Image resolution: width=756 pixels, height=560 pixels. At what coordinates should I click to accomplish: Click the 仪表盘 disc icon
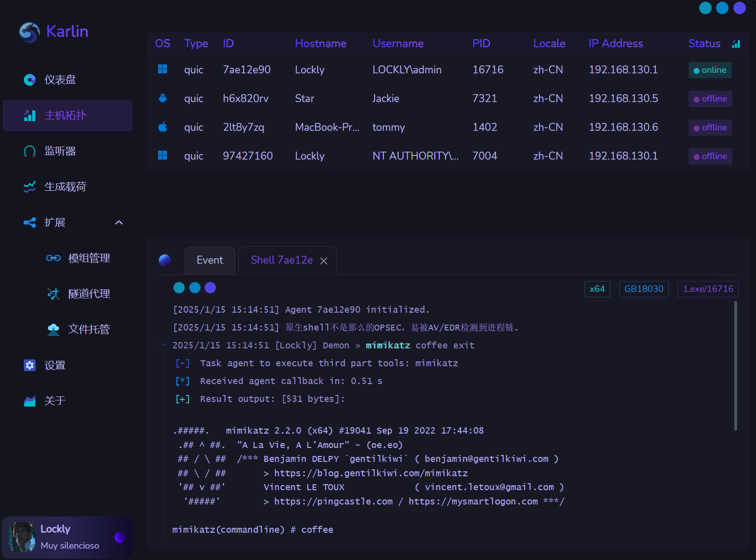30,80
